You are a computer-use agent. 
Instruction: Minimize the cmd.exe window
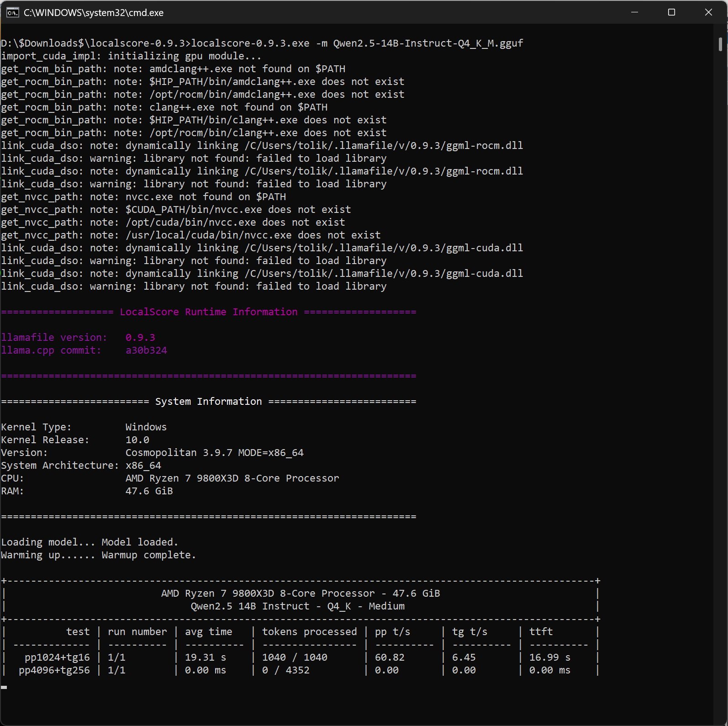[x=634, y=12]
